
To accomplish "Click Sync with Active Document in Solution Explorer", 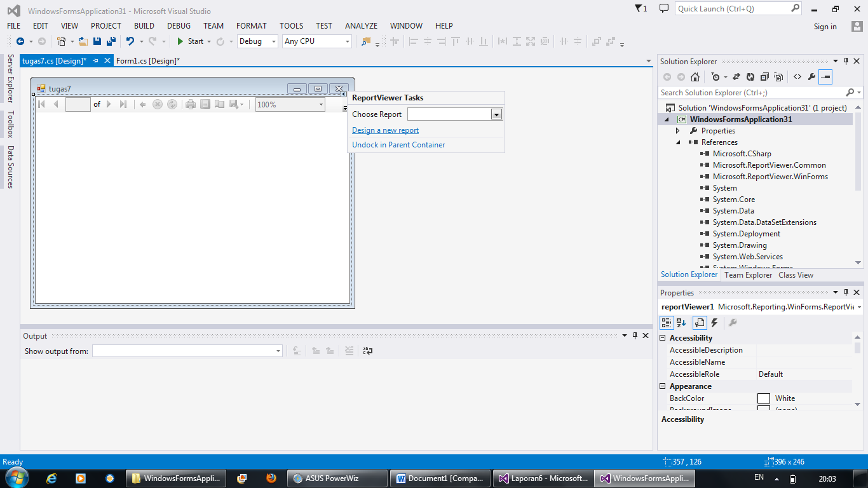I will click(736, 77).
